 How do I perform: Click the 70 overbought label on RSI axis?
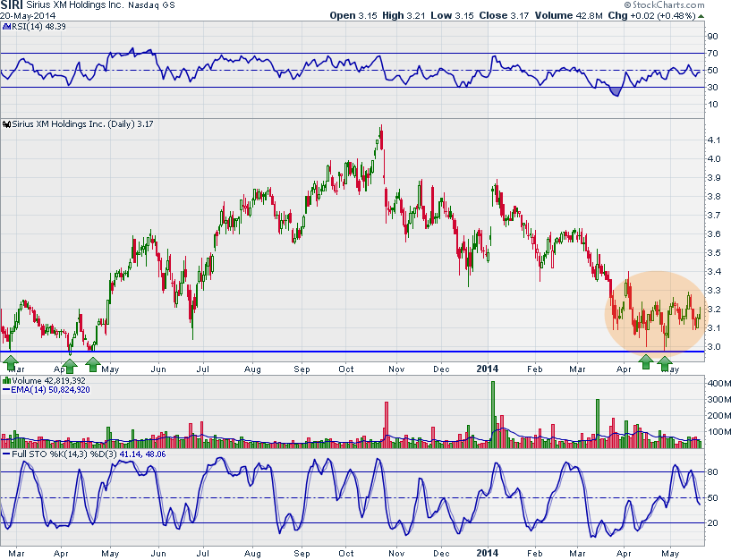(x=712, y=54)
